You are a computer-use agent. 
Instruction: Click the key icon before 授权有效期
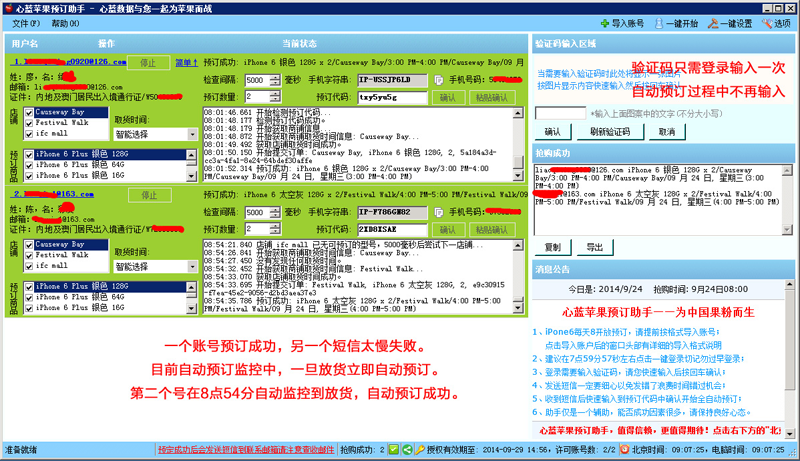[419, 450]
